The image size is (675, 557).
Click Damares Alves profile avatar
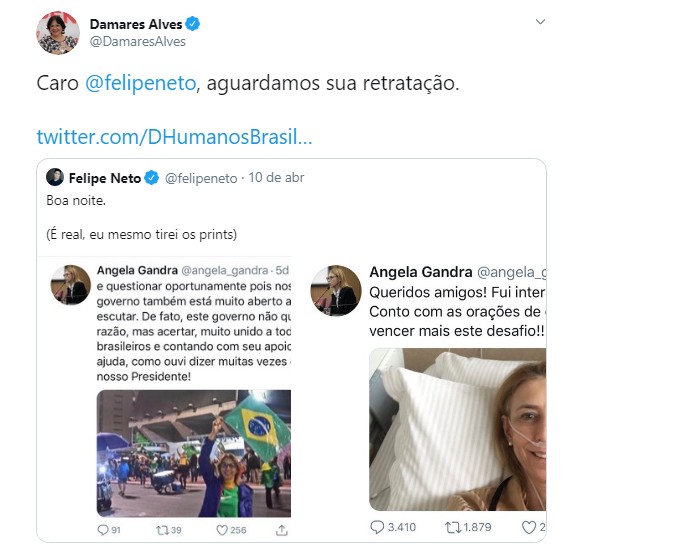click(x=58, y=33)
